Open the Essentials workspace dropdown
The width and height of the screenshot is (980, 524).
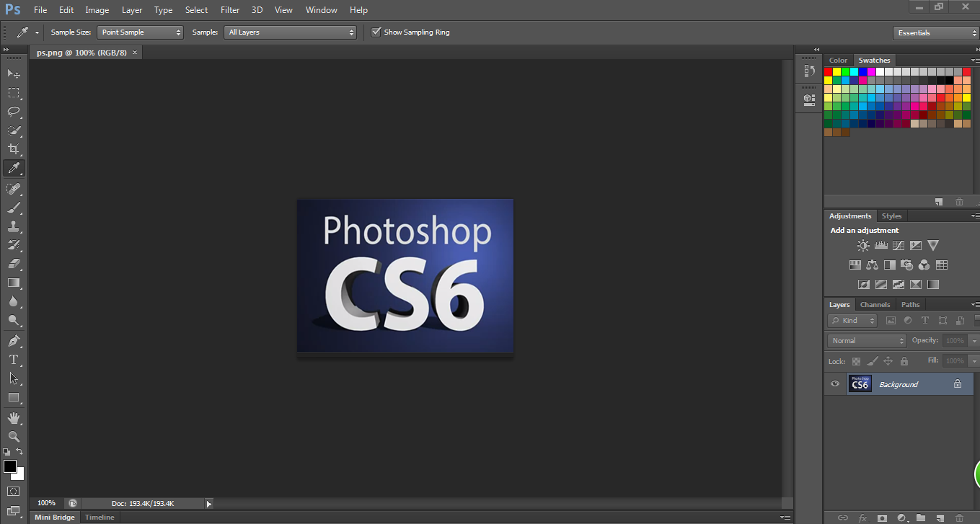[x=935, y=32]
